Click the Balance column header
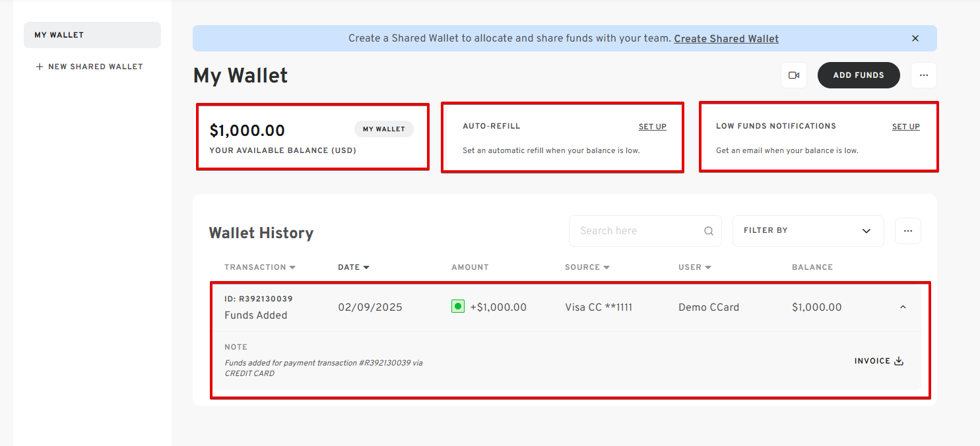The width and height of the screenshot is (980, 446). coord(812,267)
